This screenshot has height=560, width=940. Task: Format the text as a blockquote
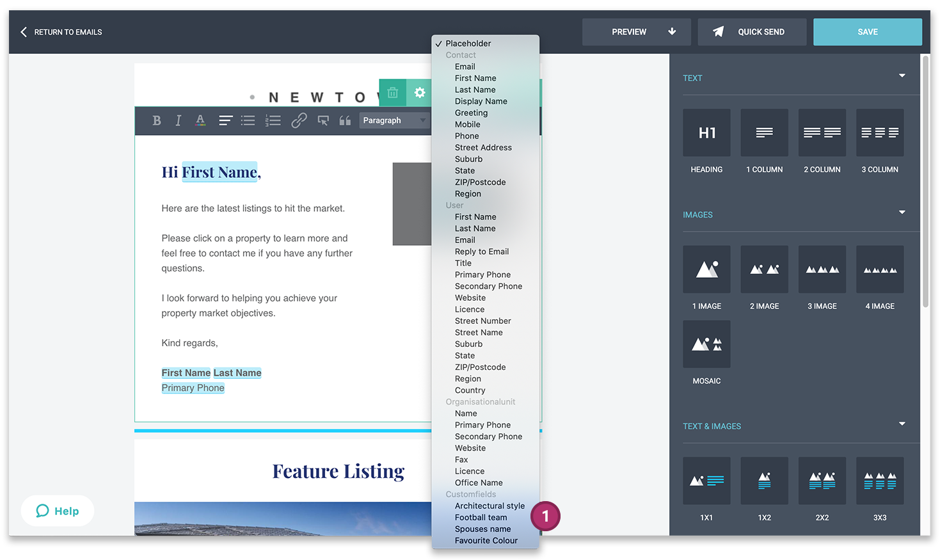345,120
